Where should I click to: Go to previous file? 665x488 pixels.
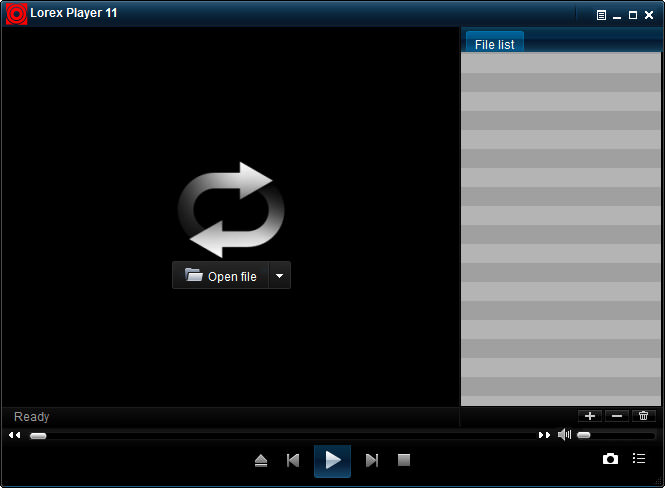coord(293,460)
